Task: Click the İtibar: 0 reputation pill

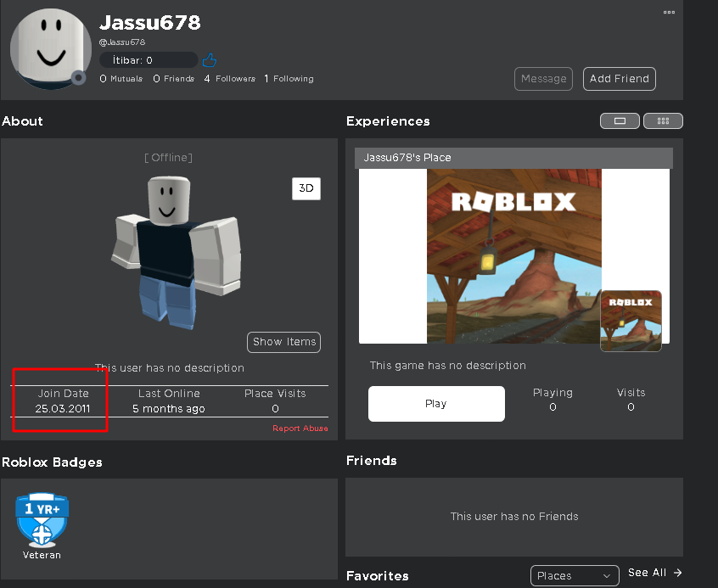Action: pos(149,60)
